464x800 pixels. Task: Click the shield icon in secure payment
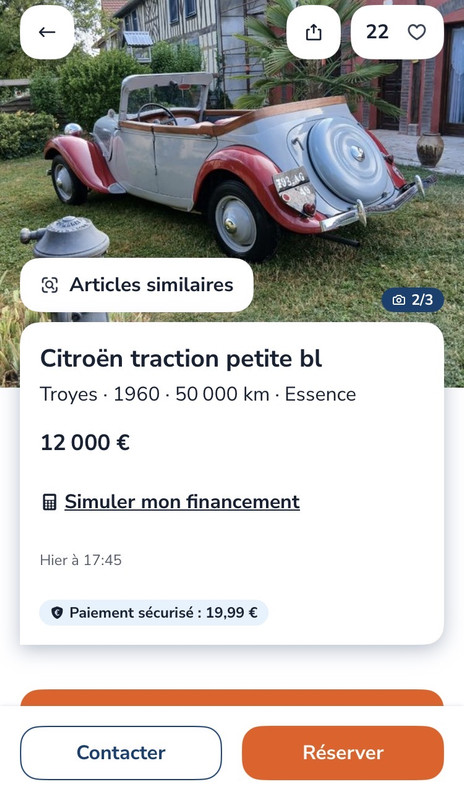(x=57, y=613)
